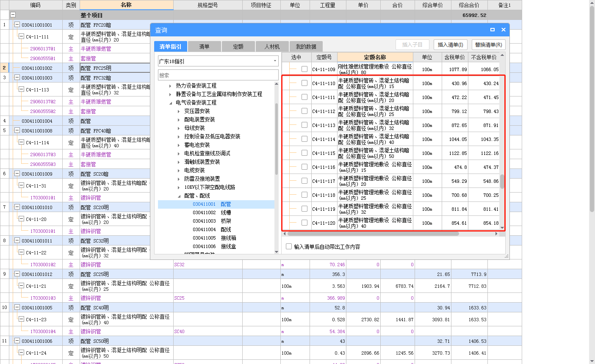Click scroll-down arrow of quota list
The width and height of the screenshot is (595, 364).
[502, 228]
